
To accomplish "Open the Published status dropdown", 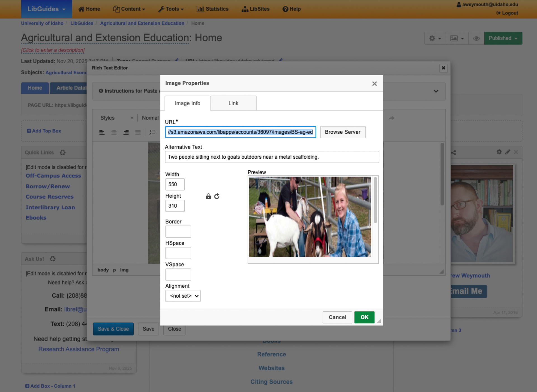I will [x=503, y=38].
